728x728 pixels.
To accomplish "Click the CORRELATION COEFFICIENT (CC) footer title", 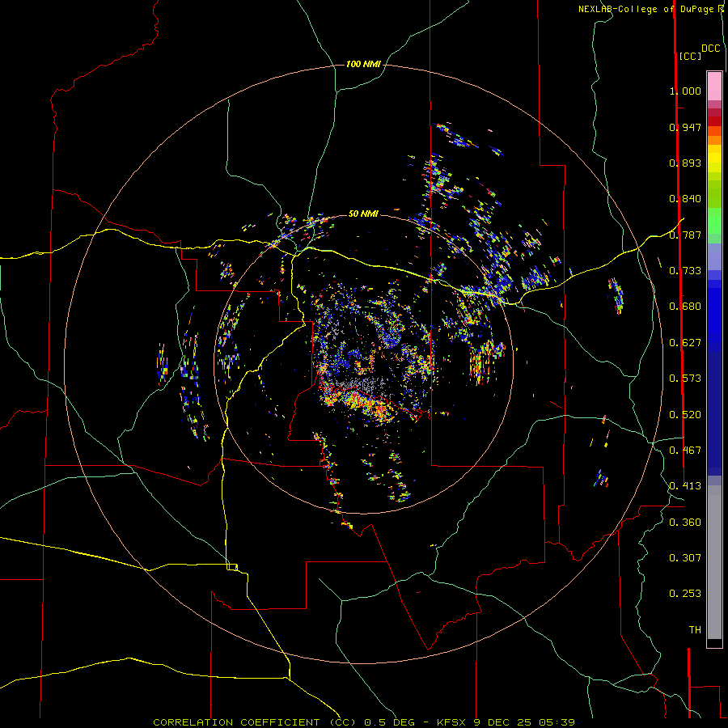I will coord(255,722).
